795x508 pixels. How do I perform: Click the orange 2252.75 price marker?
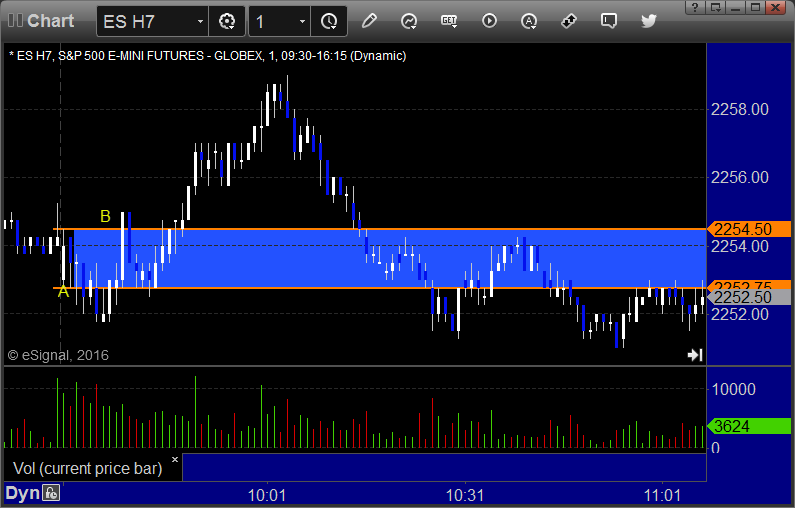point(748,284)
